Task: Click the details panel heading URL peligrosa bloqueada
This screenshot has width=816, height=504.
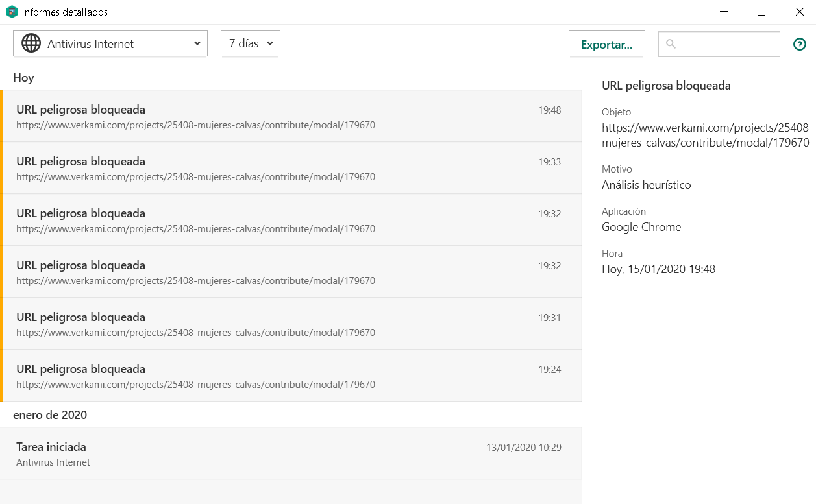Action: (666, 86)
